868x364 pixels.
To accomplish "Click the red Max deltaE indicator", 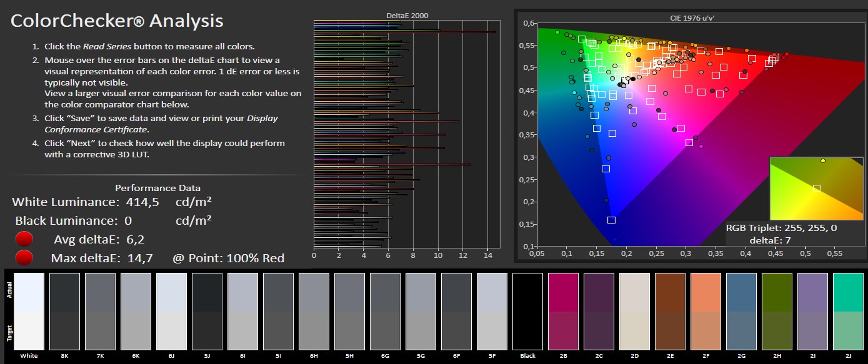I will coord(24,258).
